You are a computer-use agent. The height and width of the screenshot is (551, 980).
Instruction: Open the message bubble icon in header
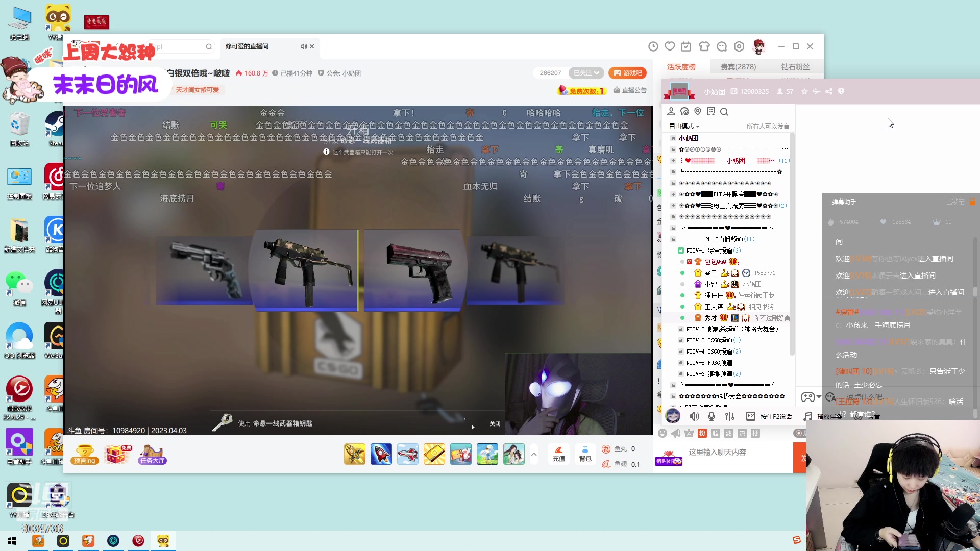[722, 46]
